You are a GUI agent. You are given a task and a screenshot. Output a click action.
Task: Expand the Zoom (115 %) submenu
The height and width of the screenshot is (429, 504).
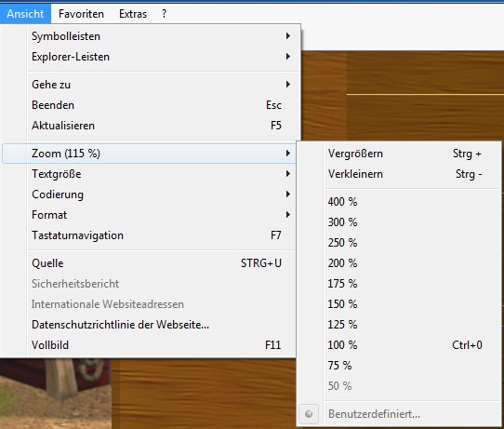click(149, 154)
